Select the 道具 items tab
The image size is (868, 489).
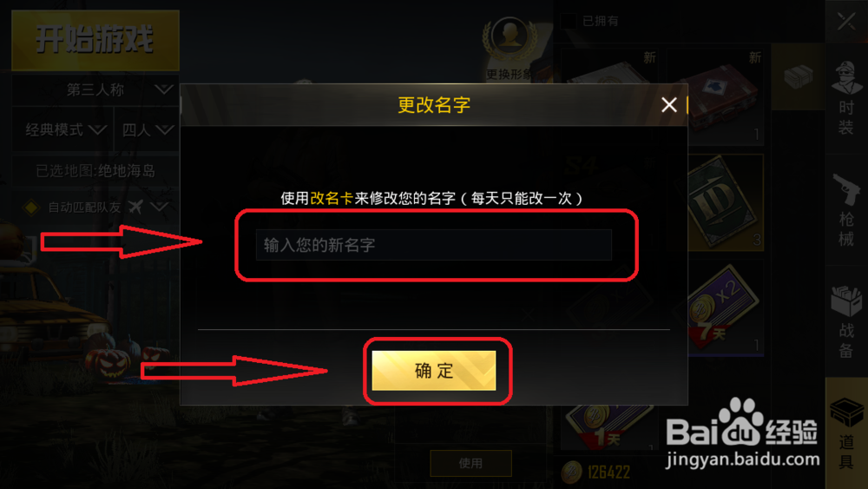point(845,433)
